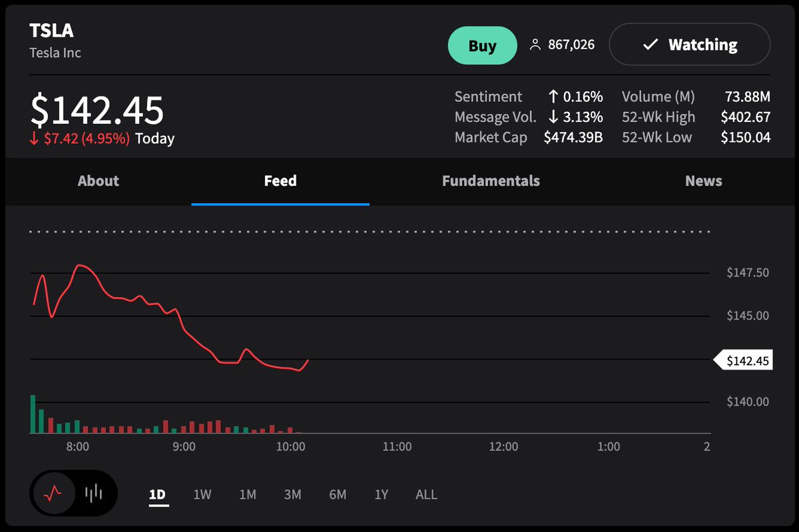799x532 pixels.
Task: Select the 1Y time range
Action: click(x=382, y=495)
